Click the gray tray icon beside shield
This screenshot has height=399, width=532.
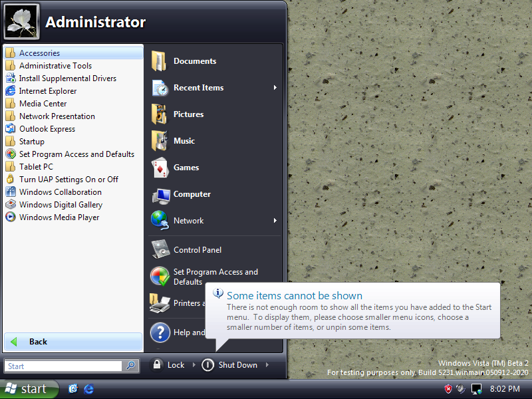click(x=461, y=388)
